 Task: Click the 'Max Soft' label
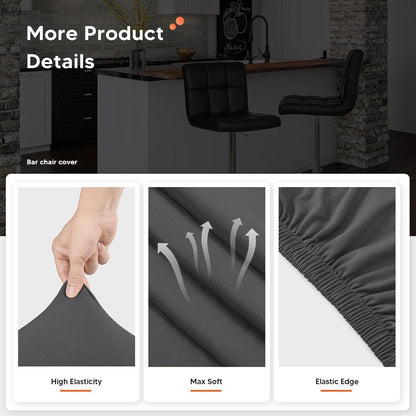pos(206,381)
